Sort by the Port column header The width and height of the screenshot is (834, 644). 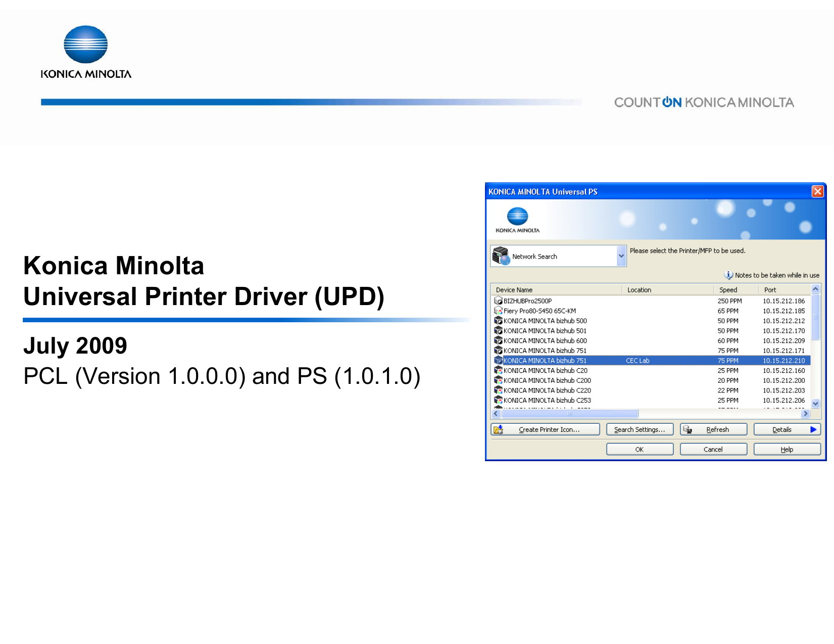[x=784, y=290]
